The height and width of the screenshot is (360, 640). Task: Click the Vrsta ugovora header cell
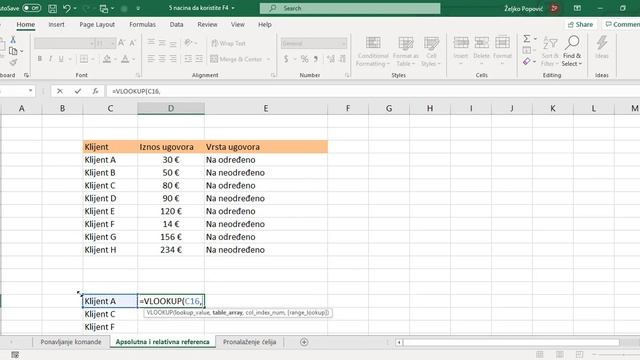[266, 147]
